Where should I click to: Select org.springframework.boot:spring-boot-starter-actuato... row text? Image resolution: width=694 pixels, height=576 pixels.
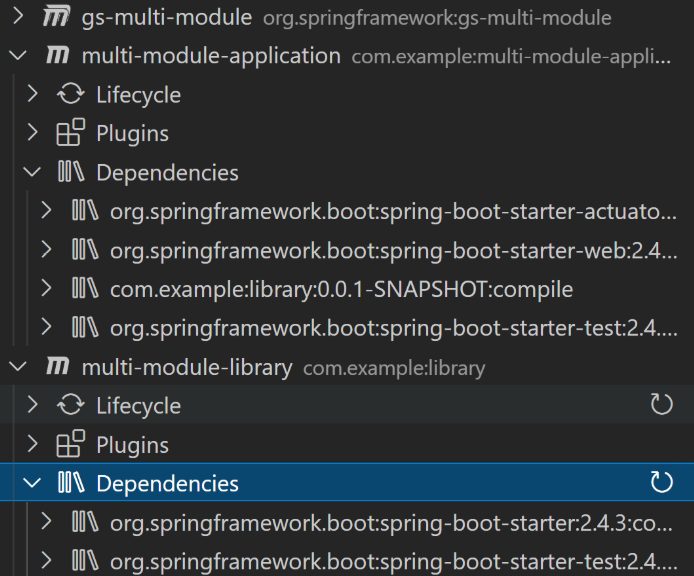pos(393,212)
